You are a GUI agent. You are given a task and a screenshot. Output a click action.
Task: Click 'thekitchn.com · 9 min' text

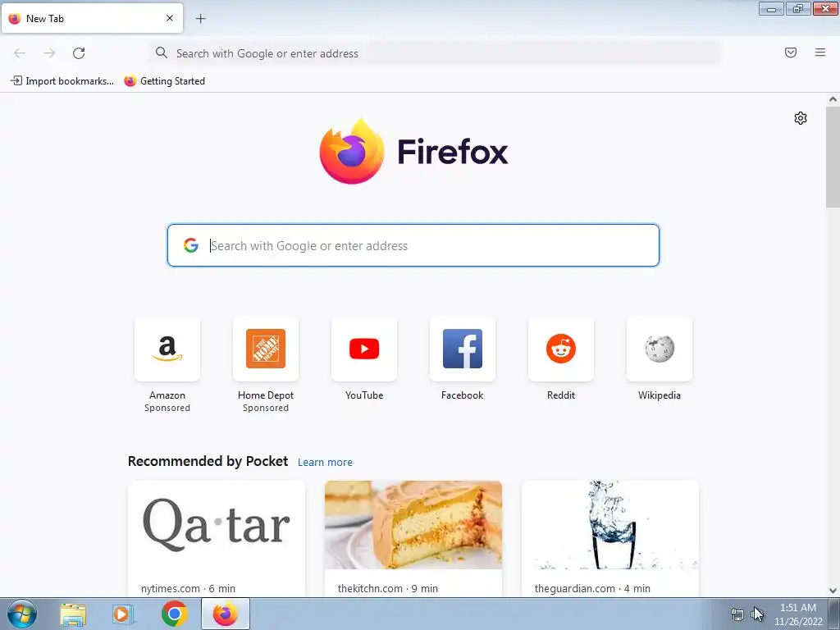pyautogui.click(x=388, y=588)
